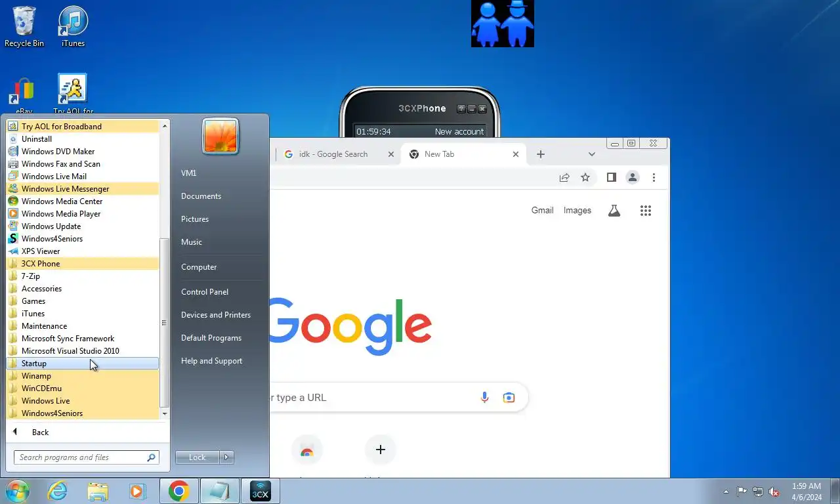Image resolution: width=840 pixels, height=504 pixels.
Task: Click the Lock button
Action: [x=198, y=457]
